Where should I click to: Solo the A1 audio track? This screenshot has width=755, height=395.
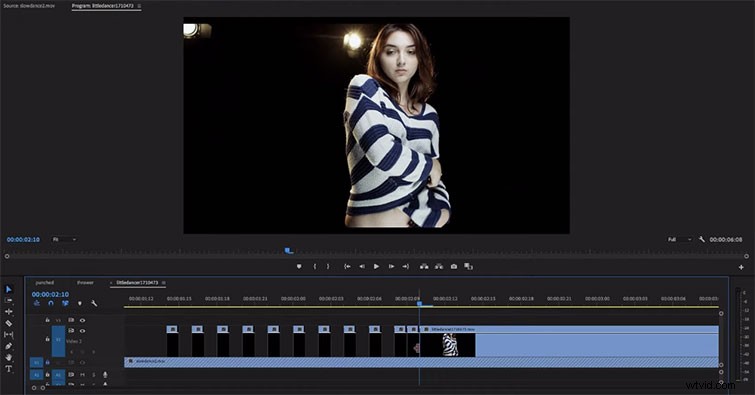[x=93, y=374]
